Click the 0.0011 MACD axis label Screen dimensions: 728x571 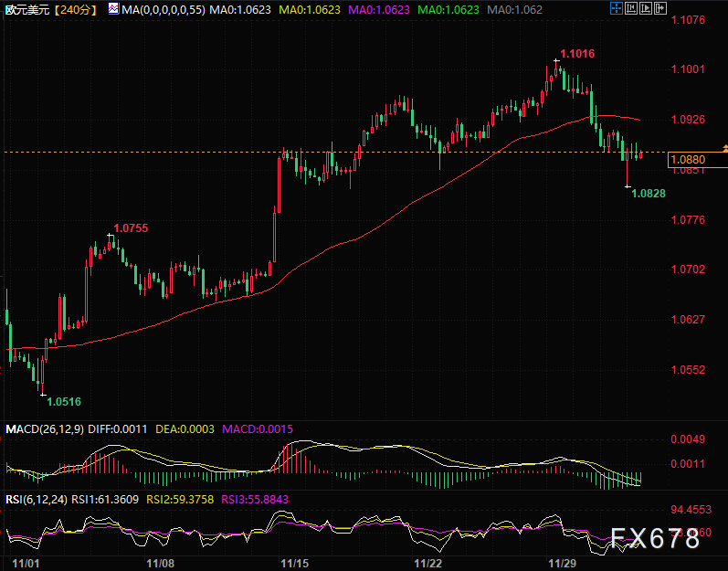point(688,464)
